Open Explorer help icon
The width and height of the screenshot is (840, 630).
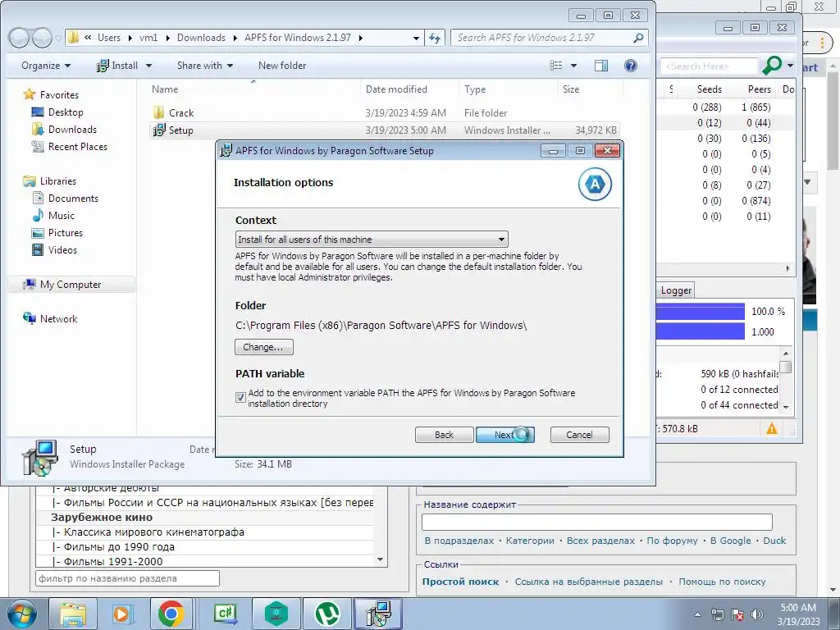(x=631, y=66)
